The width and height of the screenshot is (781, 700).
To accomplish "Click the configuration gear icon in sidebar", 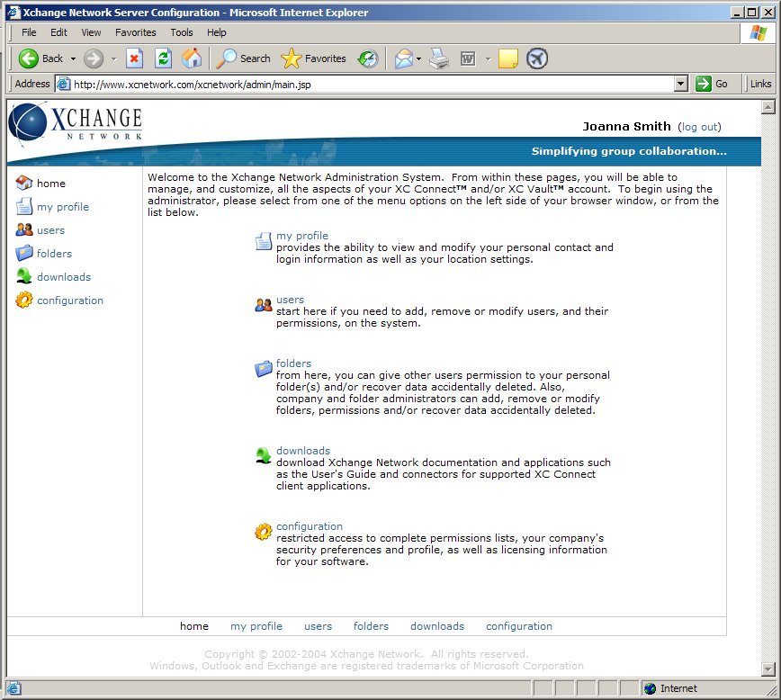I will tap(24, 300).
